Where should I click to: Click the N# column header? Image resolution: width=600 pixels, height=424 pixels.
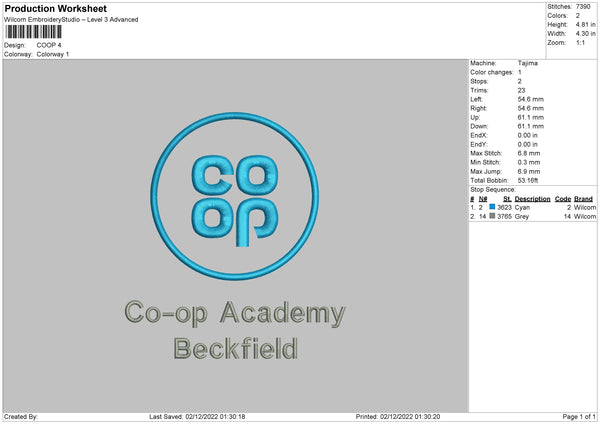[x=483, y=199]
